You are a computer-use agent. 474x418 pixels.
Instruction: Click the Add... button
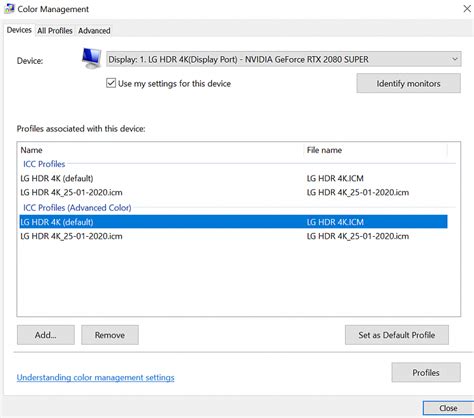(46, 335)
